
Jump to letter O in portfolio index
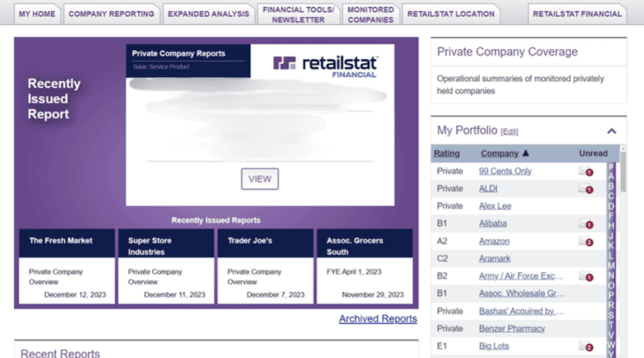611,285
